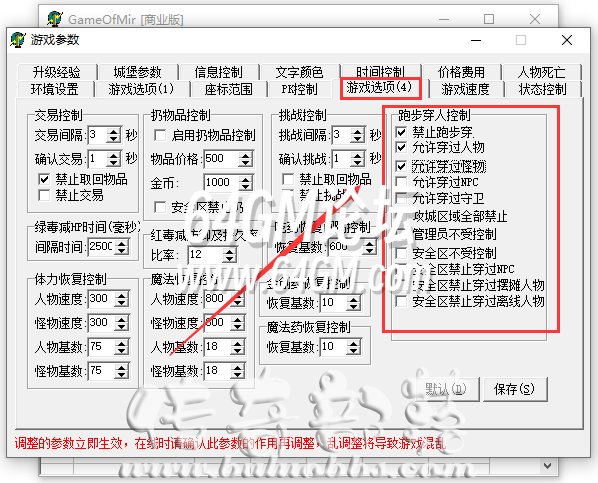Select the 升级经验 tab

(x=56, y=71)
